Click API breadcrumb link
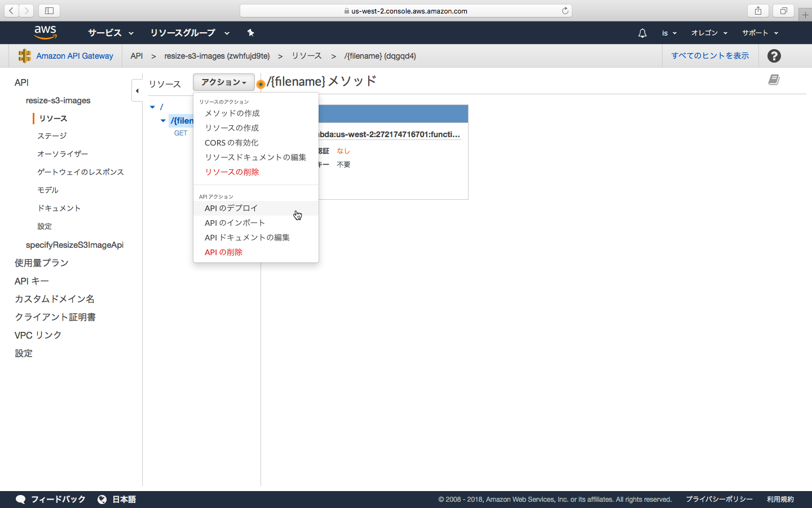Image resolution: width=812 pixels, height=508 pixels. pos(136,56)
